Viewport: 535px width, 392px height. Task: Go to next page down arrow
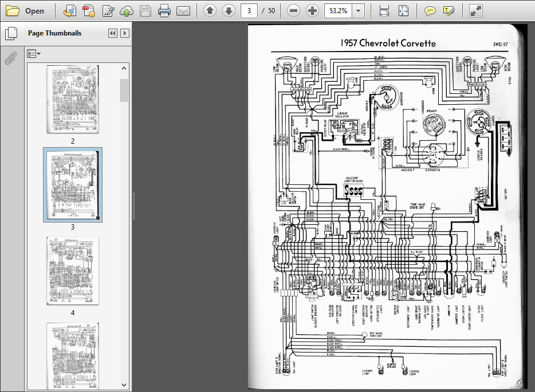[x=229, y=11]
